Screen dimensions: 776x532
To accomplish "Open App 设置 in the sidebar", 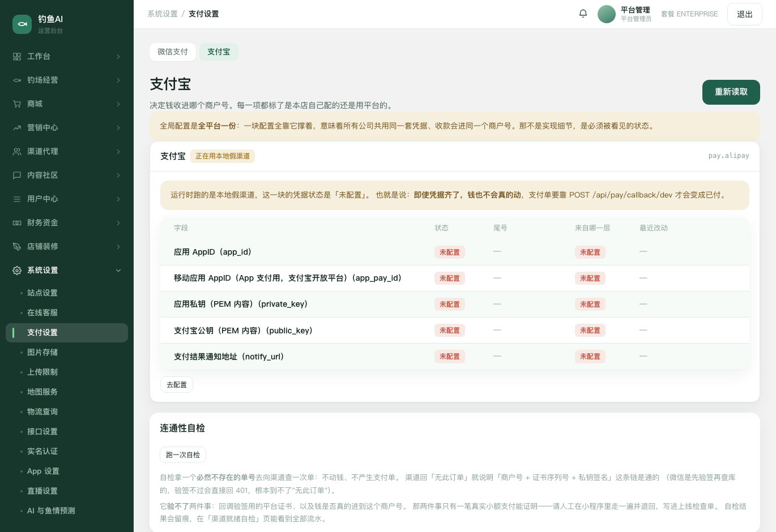I will pyautogui.click(x=67, y=471).
